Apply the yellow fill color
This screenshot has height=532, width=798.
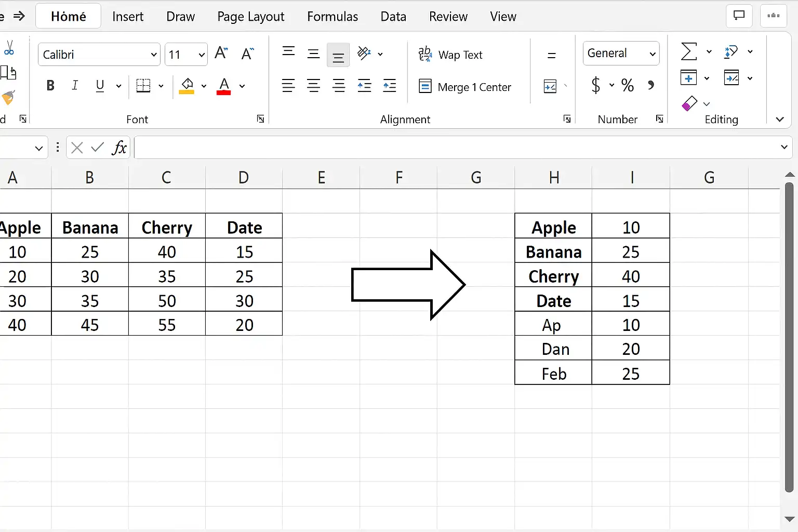point(187,86)
